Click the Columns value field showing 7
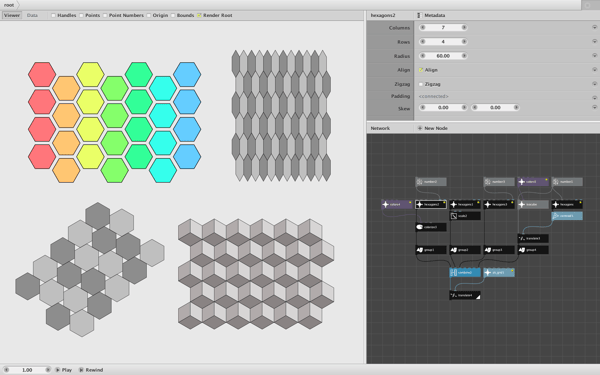The height and width of the screenshot is (375, 600). tap(443, 28)
